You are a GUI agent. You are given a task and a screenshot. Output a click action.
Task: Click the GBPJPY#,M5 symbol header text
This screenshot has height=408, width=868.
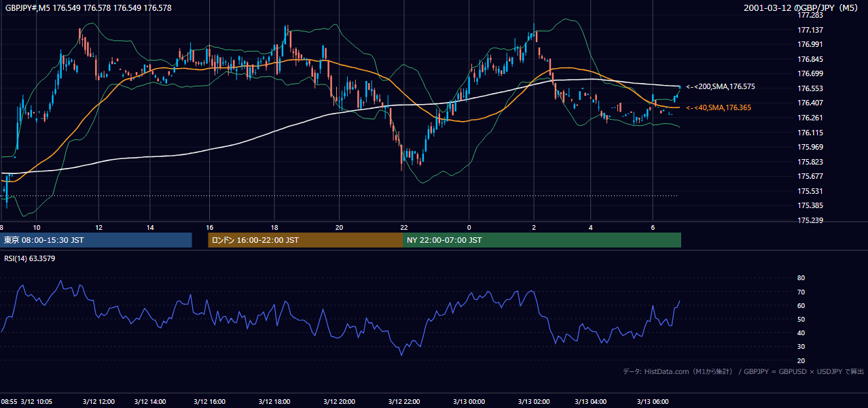pos(88,8)
